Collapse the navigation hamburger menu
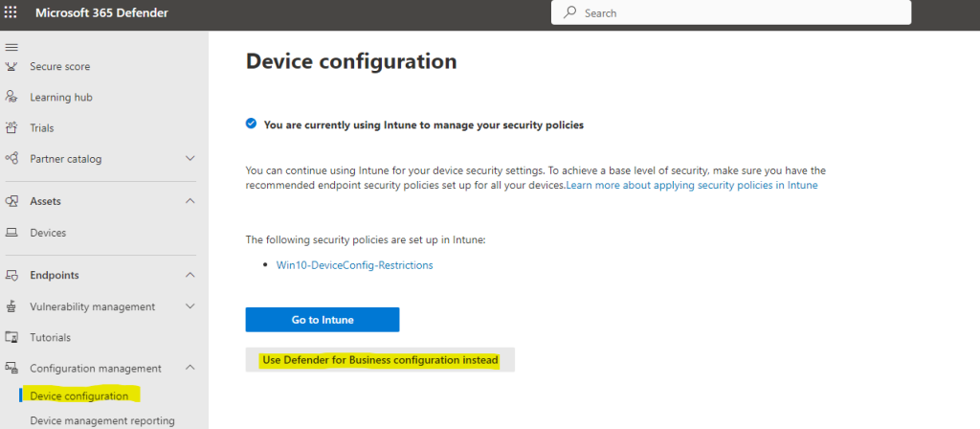This screenshot has height=429, width=980. [x=11, y=48]
